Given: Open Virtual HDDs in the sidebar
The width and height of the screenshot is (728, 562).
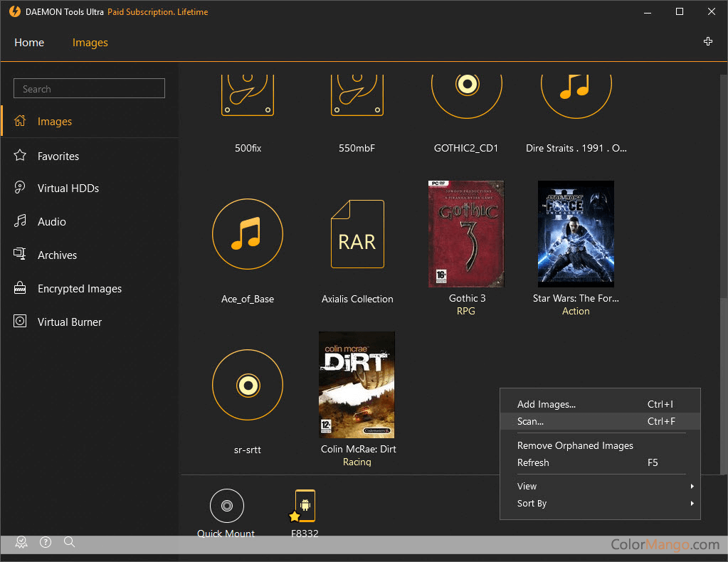Looking at the screenshot, I should pyautogui.click(x=68, y=189).
